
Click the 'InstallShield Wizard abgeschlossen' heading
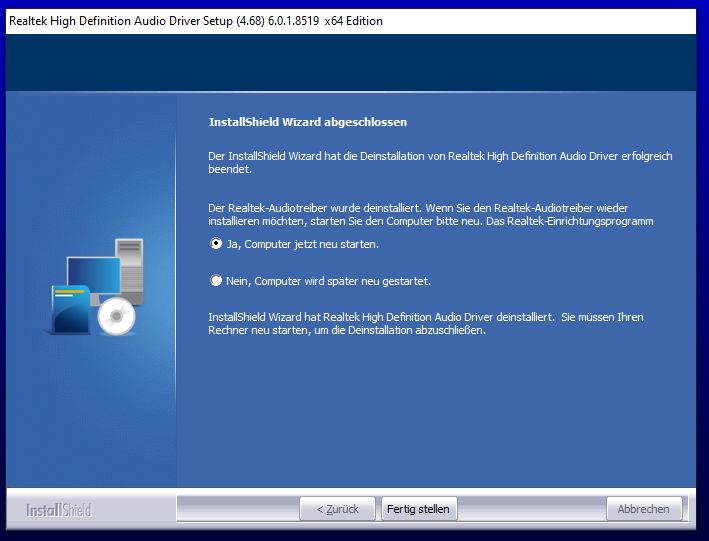(x=307, y=122)
